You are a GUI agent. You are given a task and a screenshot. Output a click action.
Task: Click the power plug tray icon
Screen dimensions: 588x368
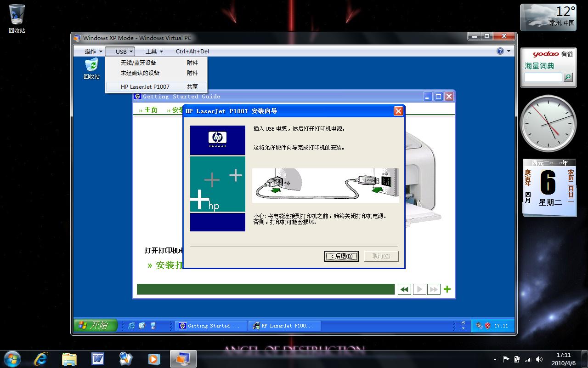point(517,359)
